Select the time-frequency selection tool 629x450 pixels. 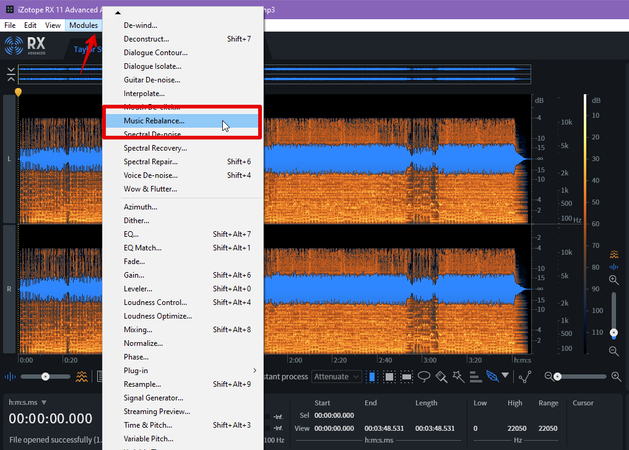tap(389, 377)
